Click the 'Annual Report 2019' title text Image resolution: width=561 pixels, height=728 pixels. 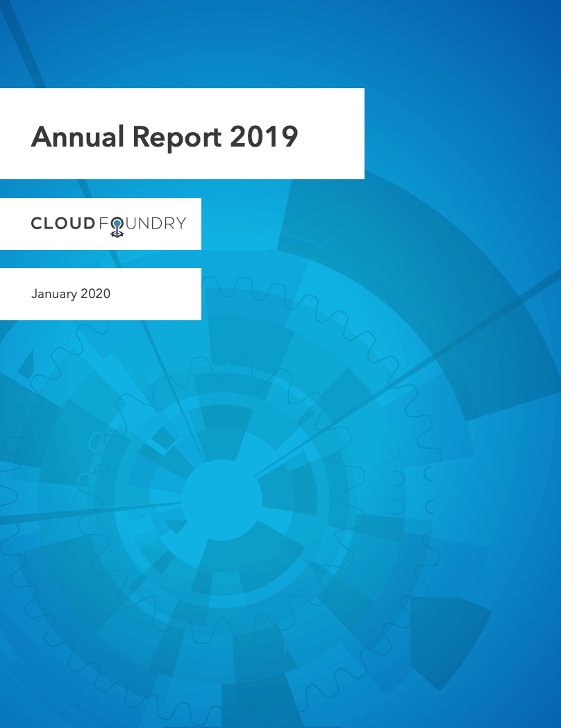(x=165, y=137)
